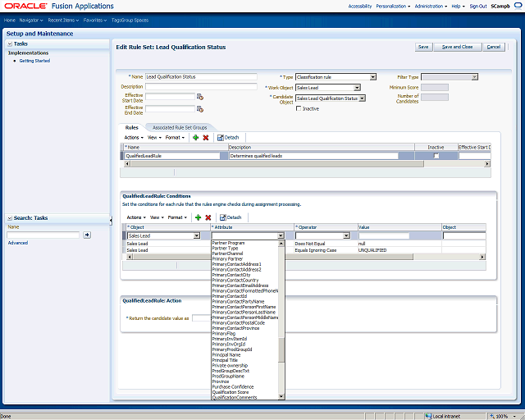525x420 pixels.
Task: Click the Sign Out link
Action: coord(478,6)
